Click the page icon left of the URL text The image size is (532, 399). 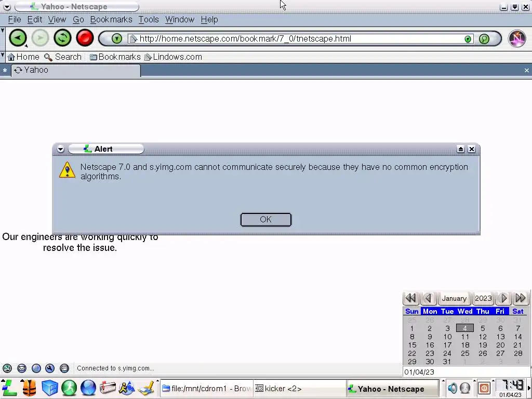[x=134, y=38]
